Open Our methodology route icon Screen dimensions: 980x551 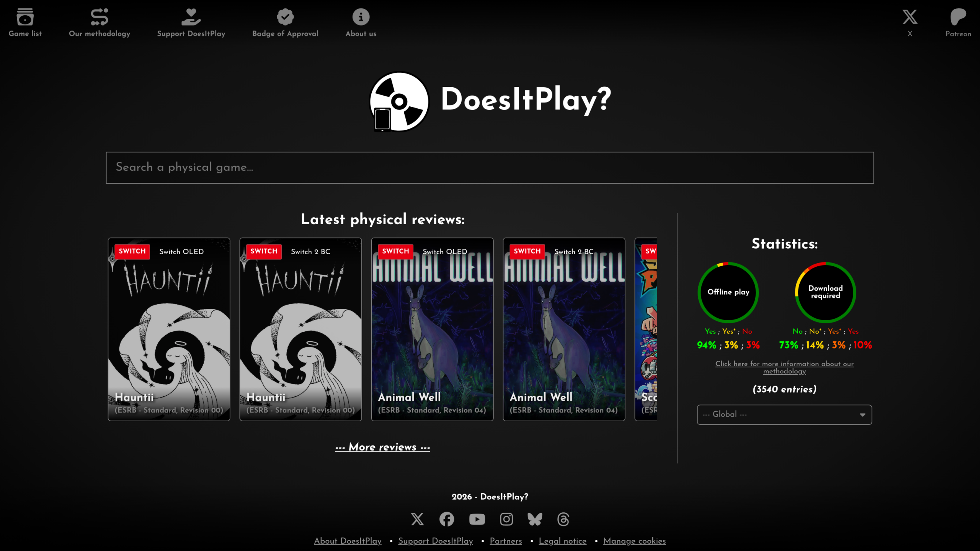[100, 17]
